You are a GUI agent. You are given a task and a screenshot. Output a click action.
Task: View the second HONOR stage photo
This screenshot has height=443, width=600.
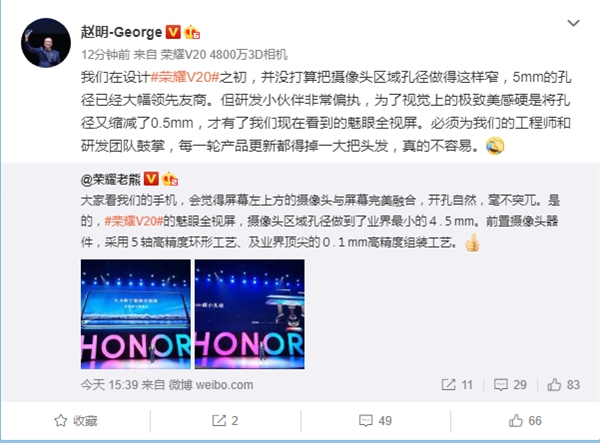[249, 314]
